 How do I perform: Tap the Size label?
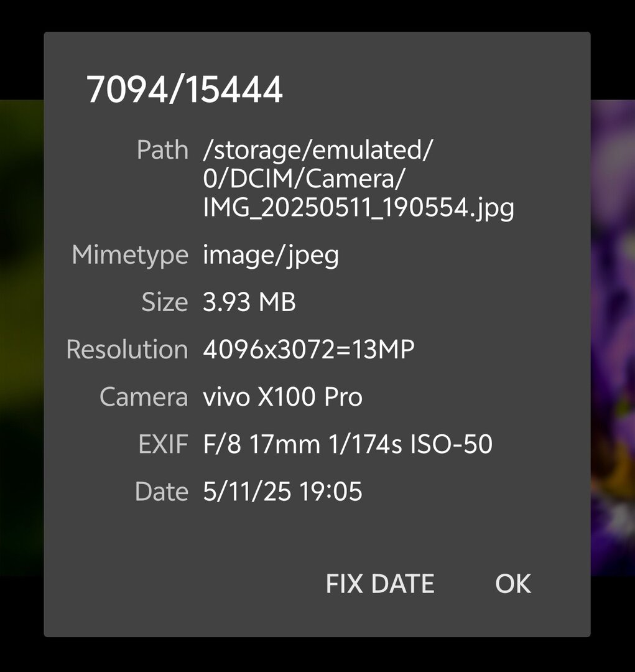point(165,302)
